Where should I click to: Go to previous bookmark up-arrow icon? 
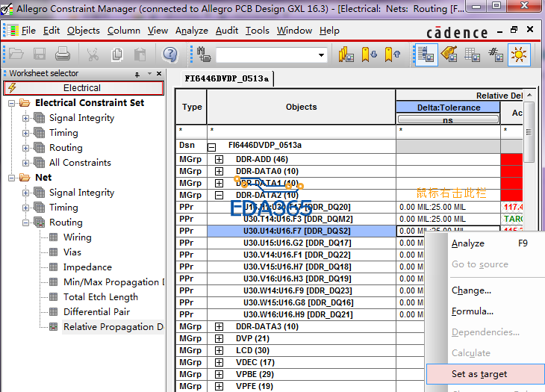pyautogui.click(x=393, y=55)
